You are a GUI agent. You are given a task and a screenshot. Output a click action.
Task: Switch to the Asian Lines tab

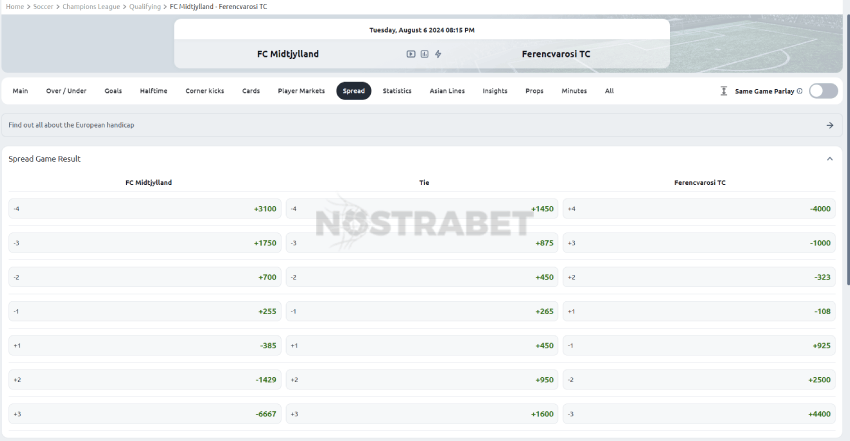pos(447,91)
